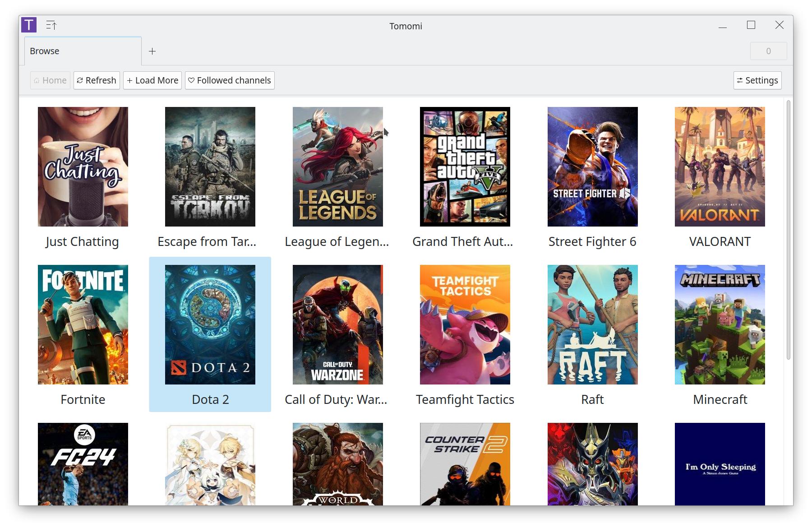Open the VALORANT cover image
Viewport: 812px width, 528px height.
720,167
